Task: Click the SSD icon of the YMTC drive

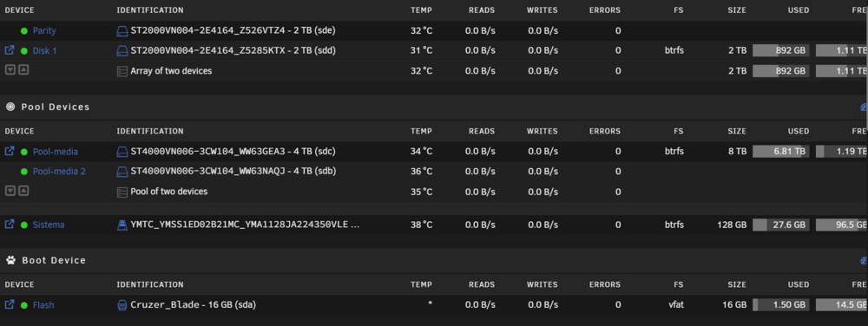Action: coord(122,225)
